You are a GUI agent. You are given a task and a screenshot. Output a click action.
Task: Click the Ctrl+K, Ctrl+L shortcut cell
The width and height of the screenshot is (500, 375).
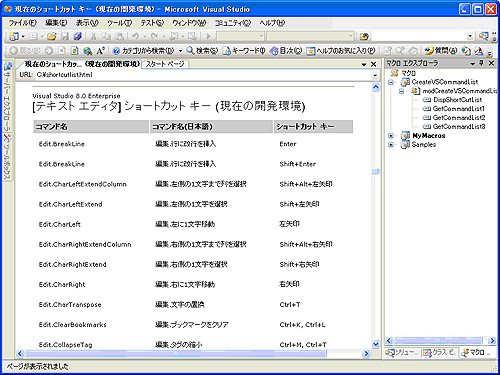(x=302, y=325)
